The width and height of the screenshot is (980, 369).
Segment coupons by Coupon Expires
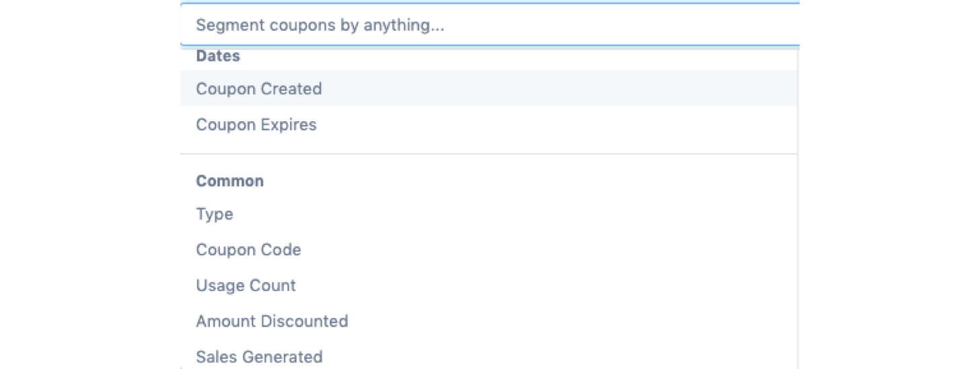(256, 125)
